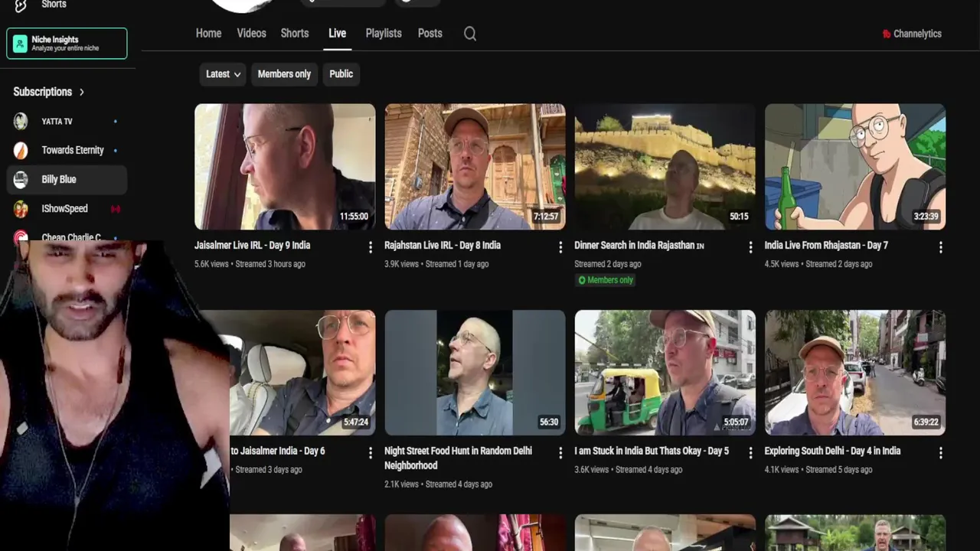Play the 56:30 night street thumbnail
The height and width of the screenshot is (551, 980).
pyautogui.click(x=475, y=373)
